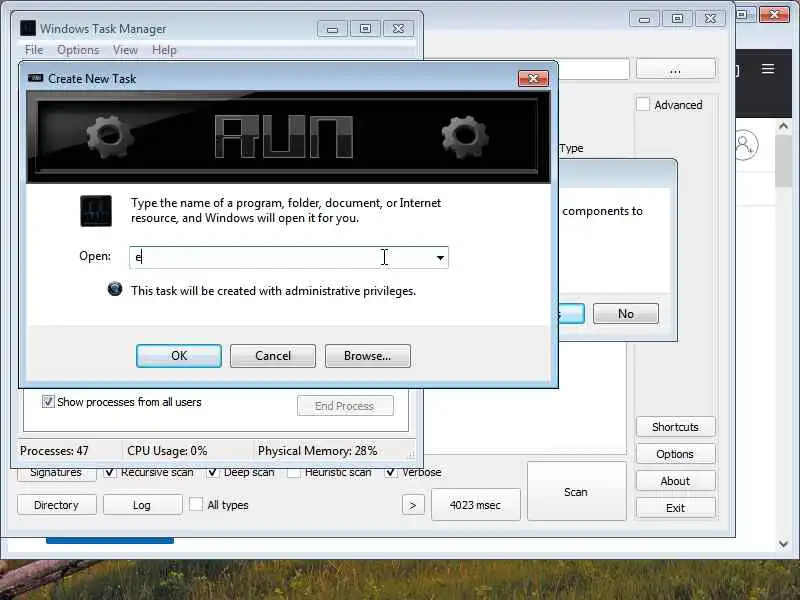Viewport: 800px width, 600px height.
Task: Click the Create New Task title icon
Action: tap(35, 78)
